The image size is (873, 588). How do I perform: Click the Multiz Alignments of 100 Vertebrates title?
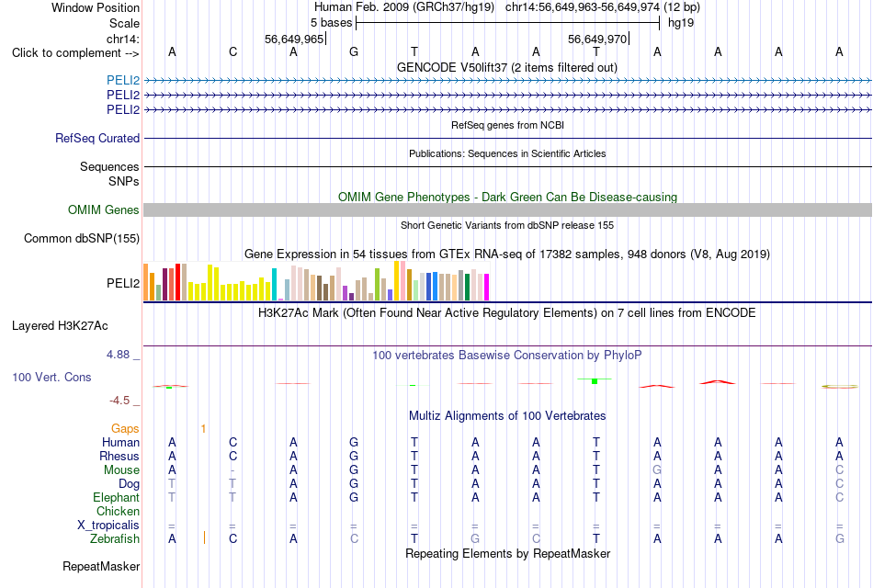[507, 416]
